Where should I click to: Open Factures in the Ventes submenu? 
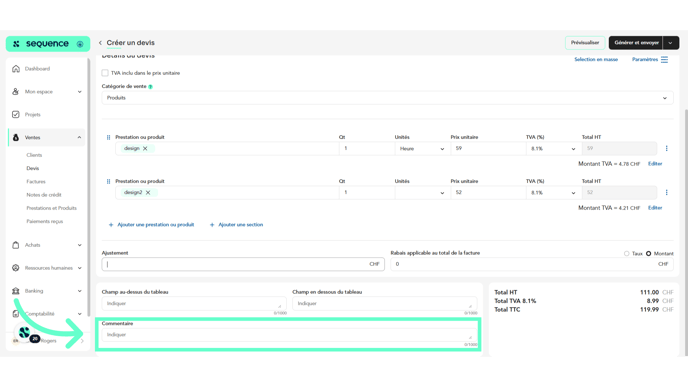point(36,182)
